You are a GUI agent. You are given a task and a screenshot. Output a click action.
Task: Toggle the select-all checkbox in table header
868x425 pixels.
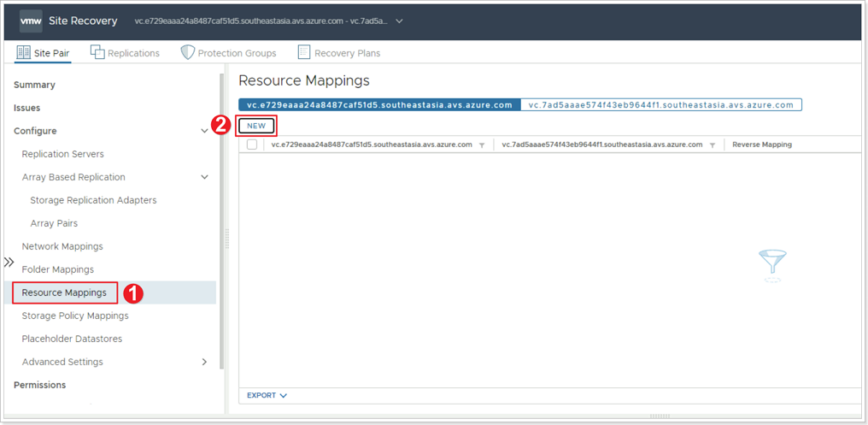point(252,145)
